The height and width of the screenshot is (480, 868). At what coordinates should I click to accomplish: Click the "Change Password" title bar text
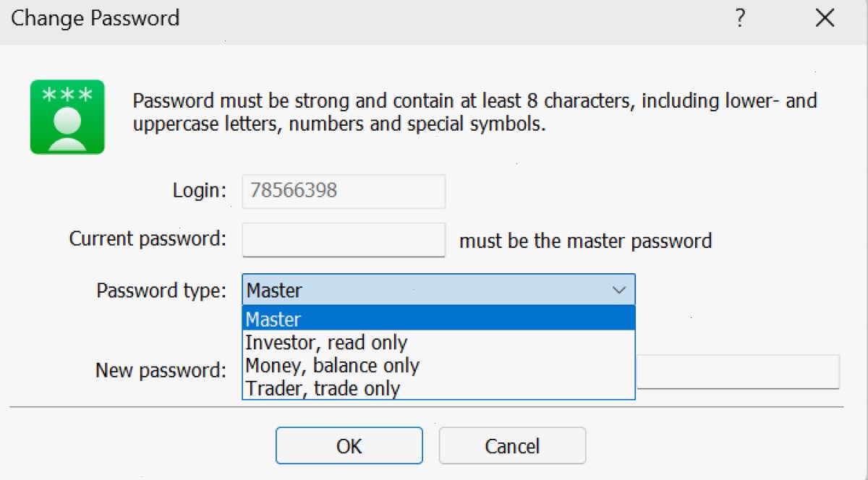[95, 18]
